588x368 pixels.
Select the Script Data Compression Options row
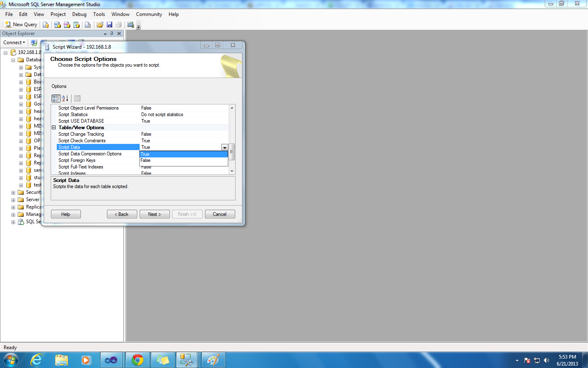point(98,154)
